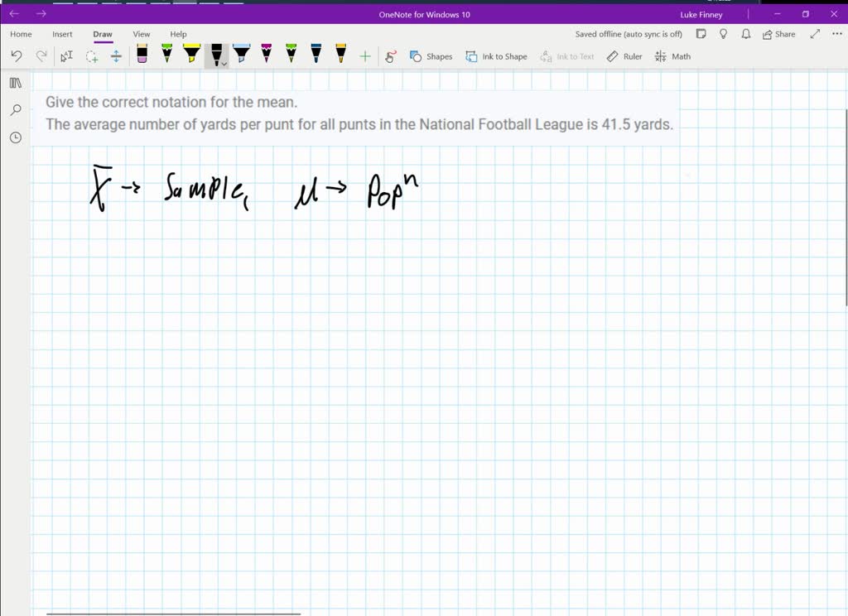Expand the Navigation sidebar
Viewport: 848px width, 616px height.
coord(16,83)
